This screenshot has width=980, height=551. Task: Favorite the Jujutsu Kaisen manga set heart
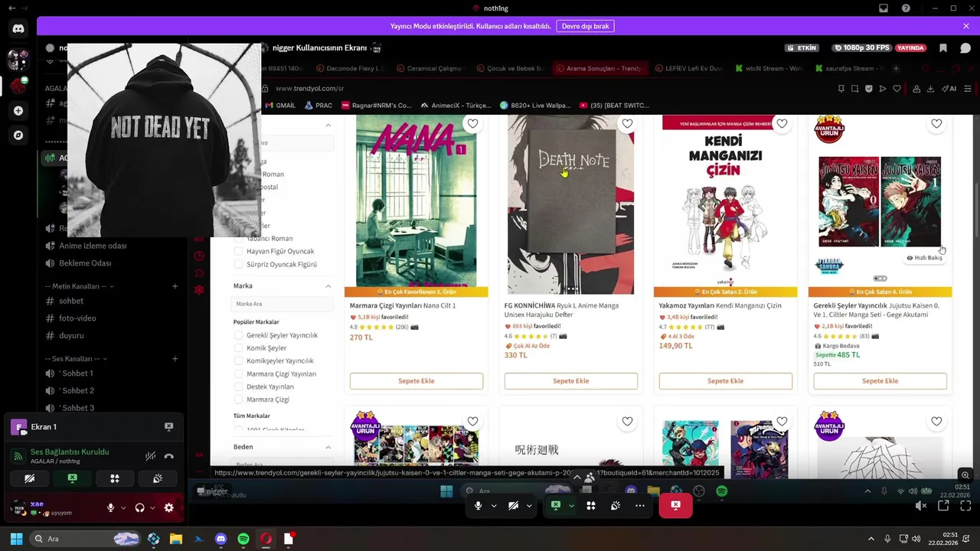(x=936, y=123)
